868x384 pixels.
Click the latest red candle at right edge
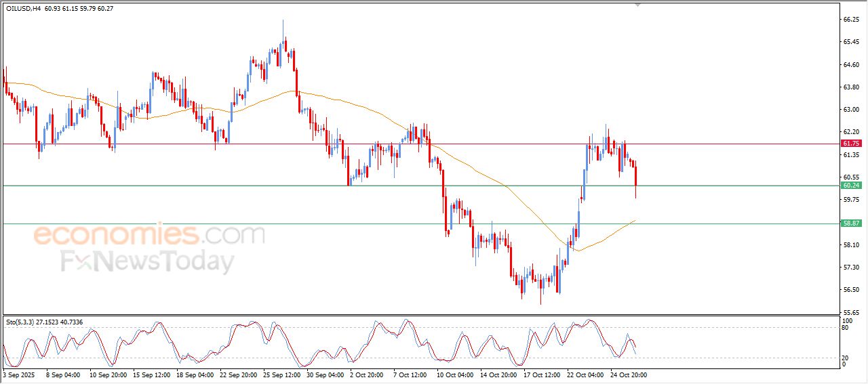tap(636, 177)
